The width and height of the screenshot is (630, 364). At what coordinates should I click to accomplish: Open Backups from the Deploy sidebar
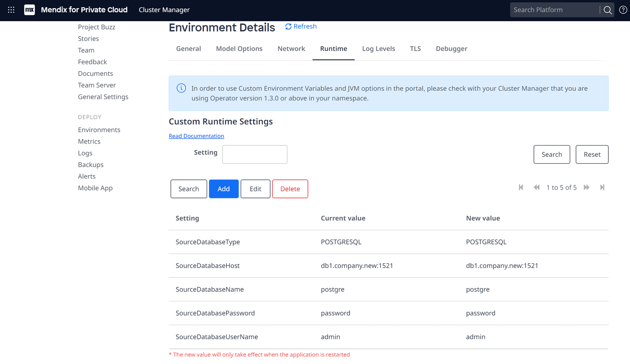point(91,164)
